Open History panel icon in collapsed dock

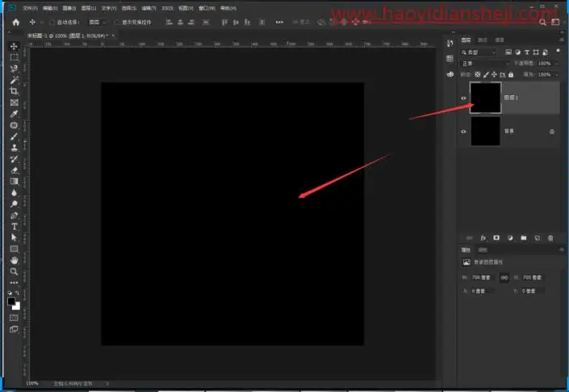pyautogui.click(x=450, y=44)
